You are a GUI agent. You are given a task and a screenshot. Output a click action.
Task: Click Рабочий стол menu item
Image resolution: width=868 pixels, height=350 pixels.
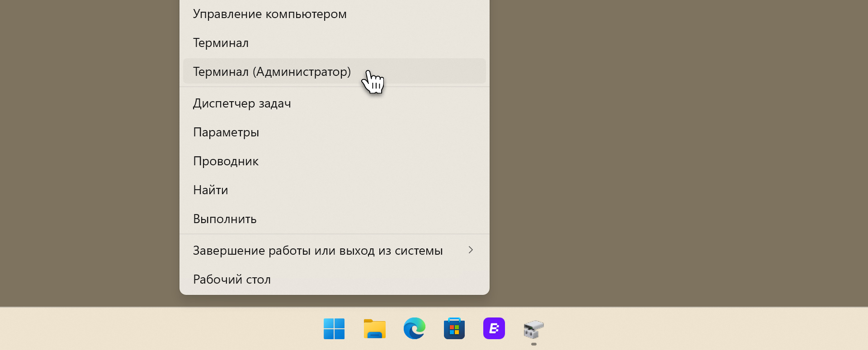click(x=232, y=280)
